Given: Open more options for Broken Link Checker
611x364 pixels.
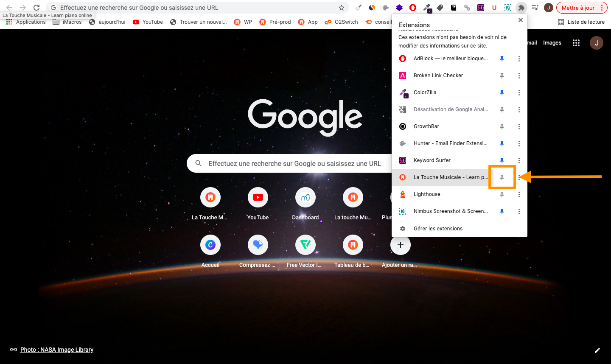Looking at the screenshot, I should click(519, 76).
